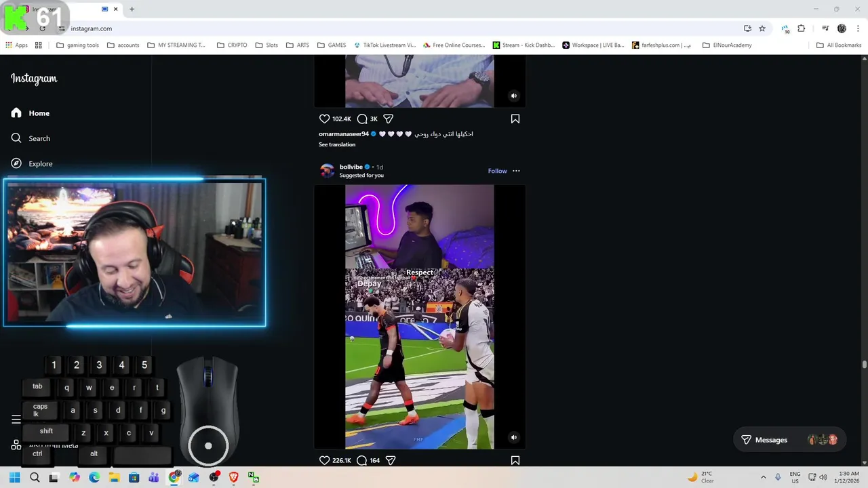Open OBS Studio from the taskbar
868x488 pixels.
(214, 478)
